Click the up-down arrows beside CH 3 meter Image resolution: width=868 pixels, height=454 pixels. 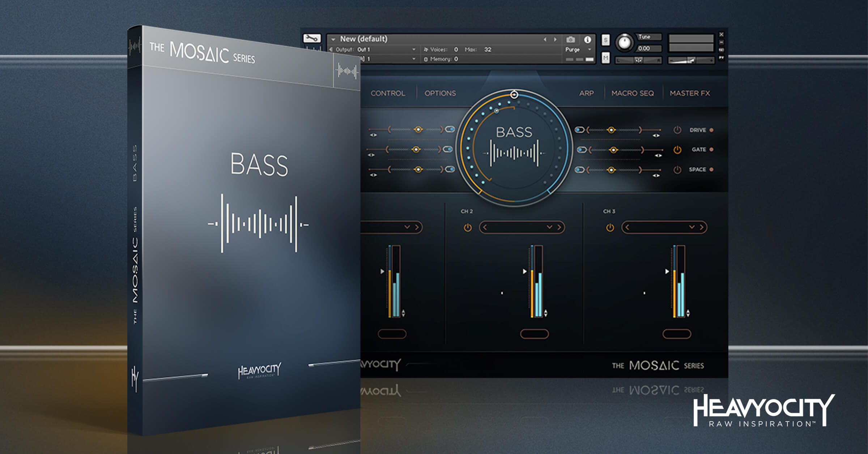688,313
